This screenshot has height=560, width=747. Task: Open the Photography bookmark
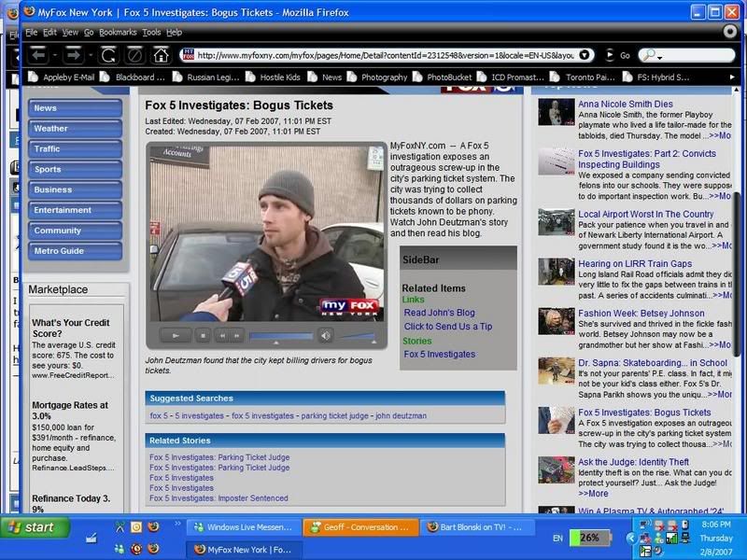(x=377, y=77)
